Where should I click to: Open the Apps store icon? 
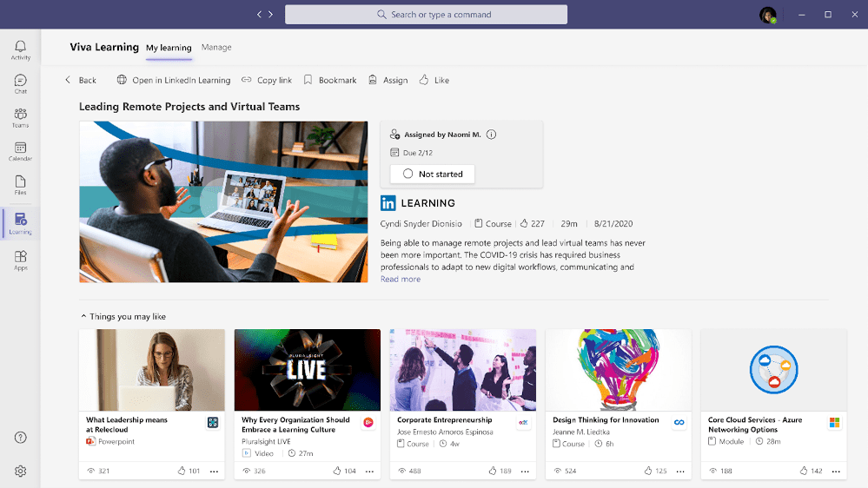pyautogui.click(x=20, y=260)
